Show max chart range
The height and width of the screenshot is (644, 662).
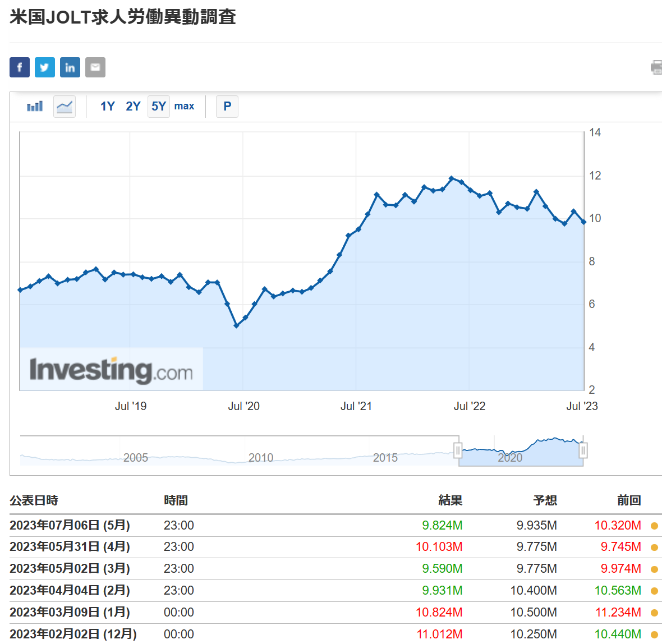click(184, 106)
